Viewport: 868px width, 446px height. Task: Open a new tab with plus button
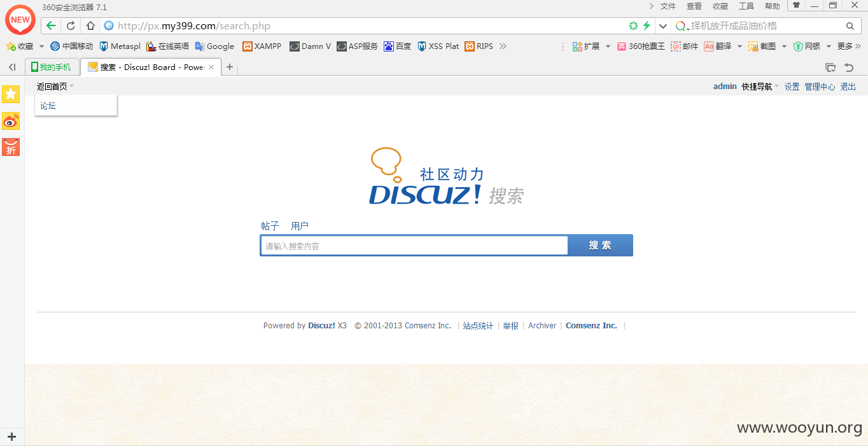tap(230, 67)
